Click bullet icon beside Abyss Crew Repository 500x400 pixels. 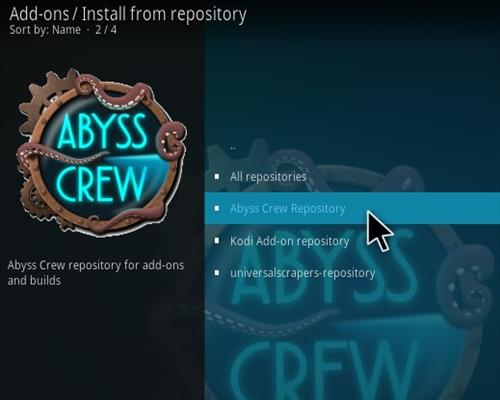pos(217,208)
